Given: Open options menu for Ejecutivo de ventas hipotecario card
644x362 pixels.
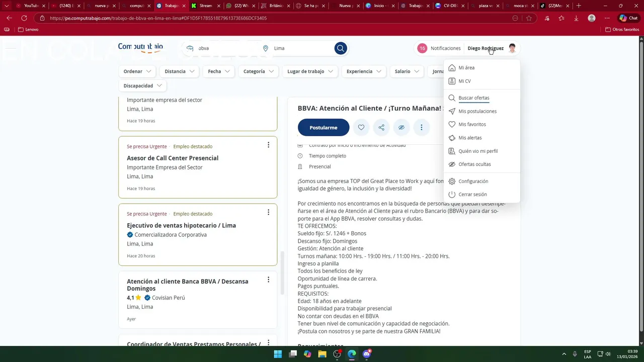Looking at the screenshot, I should click(x=268, y=212).
